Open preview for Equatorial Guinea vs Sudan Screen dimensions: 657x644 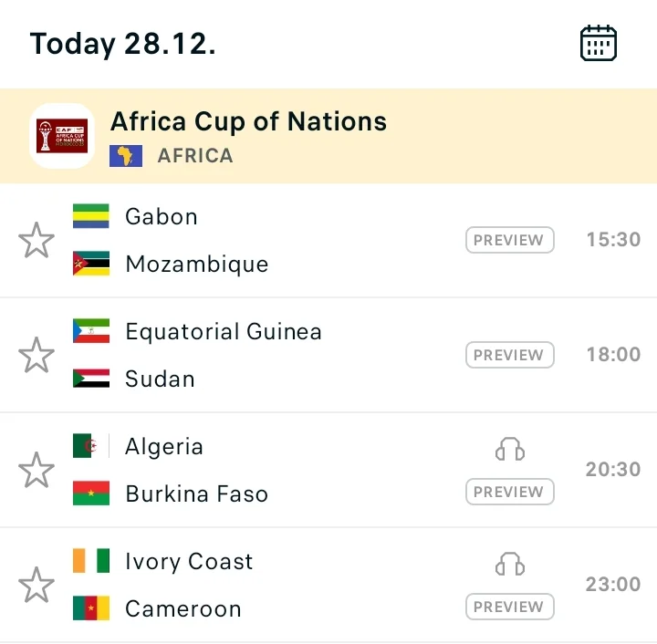[509, 355]
